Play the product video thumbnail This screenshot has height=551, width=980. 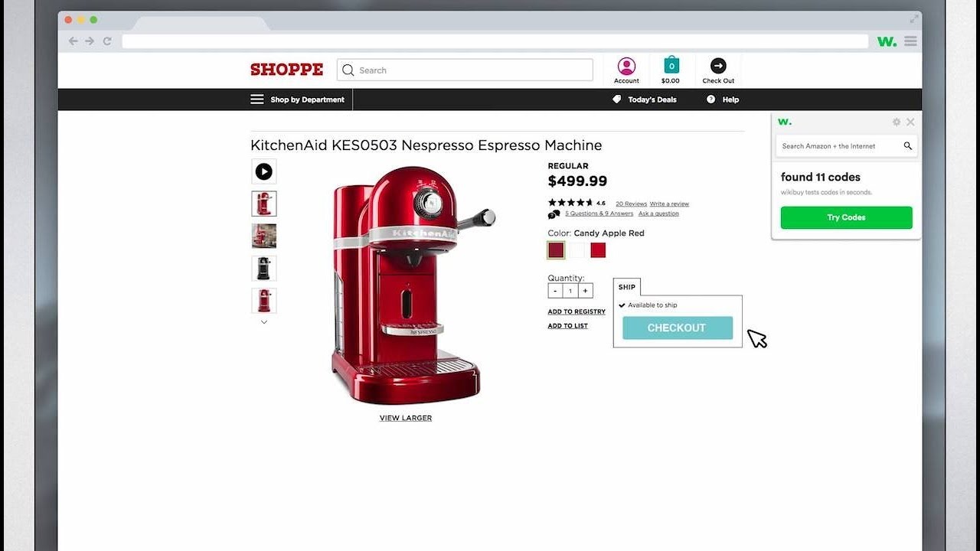click(x=264, y=171)
